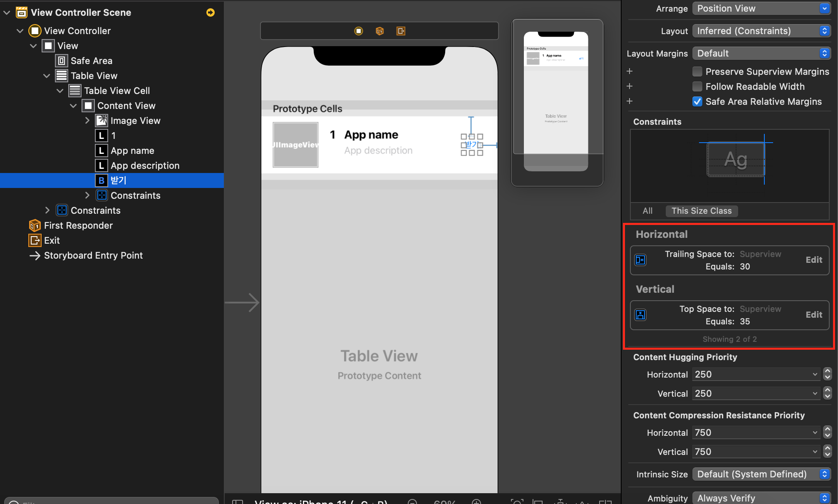
Task: Open Layout Inferred (Constraints) dropdown
Action: [x=761, y=31]
